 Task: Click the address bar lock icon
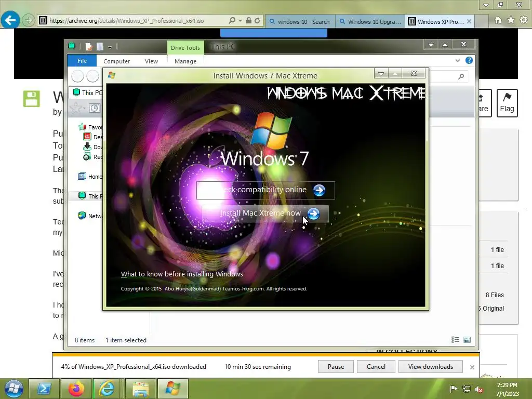pyautogui.click(x=249, y=20)
